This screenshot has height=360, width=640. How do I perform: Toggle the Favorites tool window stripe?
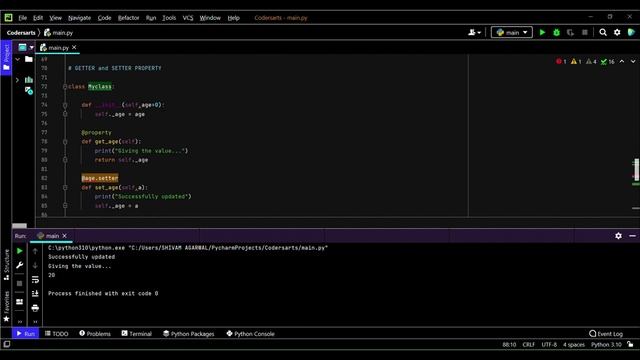coord(6,307)
